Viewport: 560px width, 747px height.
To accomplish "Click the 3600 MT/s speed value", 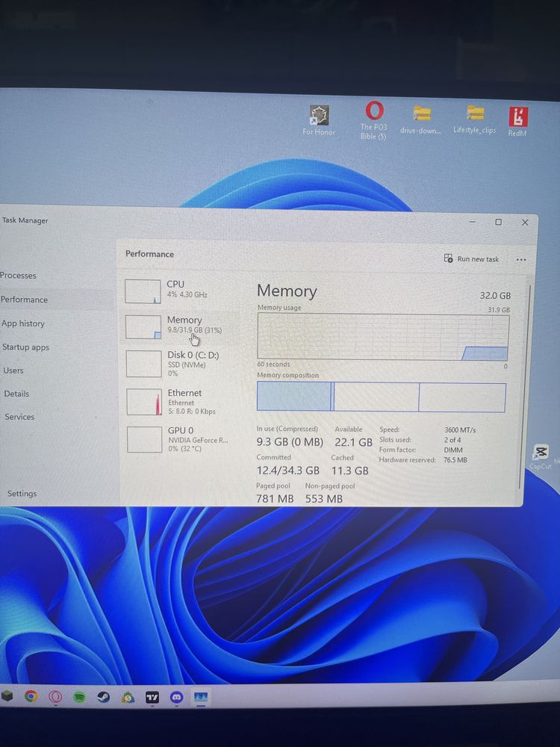I will pyautogui.click(x=459, y=430).
